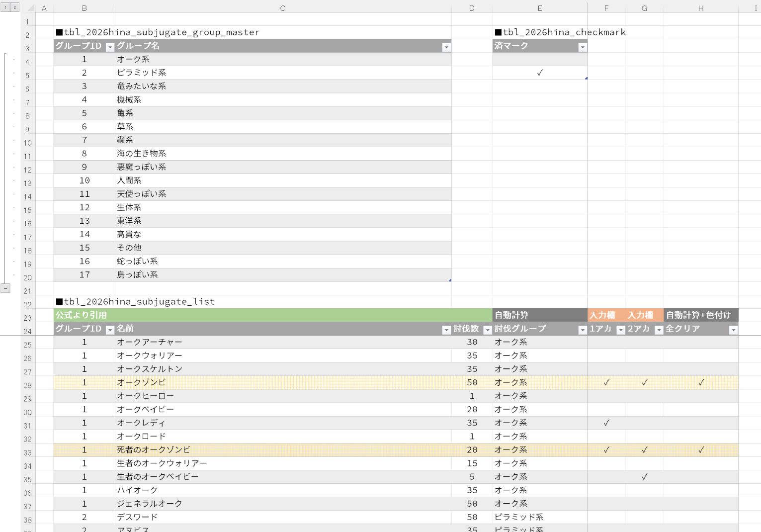The image size is (761, 532).
Task: Click 1アカ checkmark for オークレディ
Action: click(x=606, y=423)
